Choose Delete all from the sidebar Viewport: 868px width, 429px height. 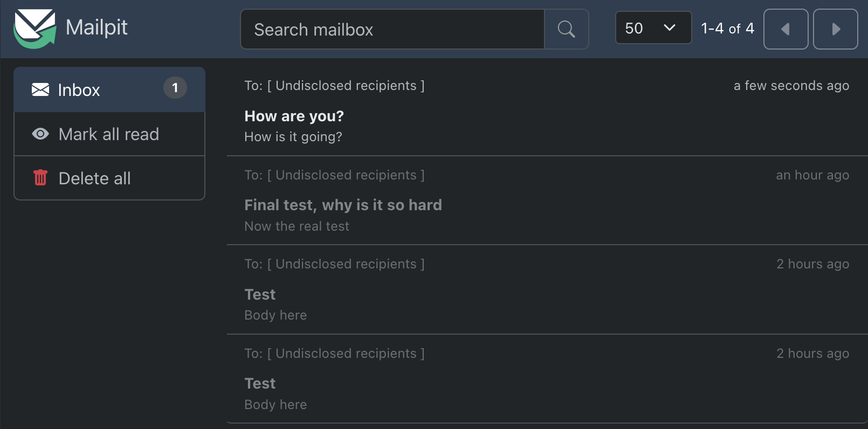click(x=95, y=178)
